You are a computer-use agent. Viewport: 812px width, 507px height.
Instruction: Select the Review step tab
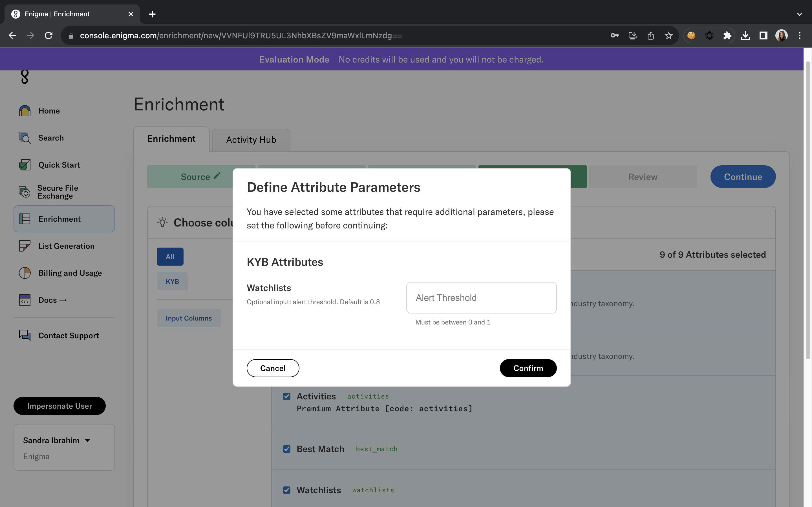coord(643,177)
